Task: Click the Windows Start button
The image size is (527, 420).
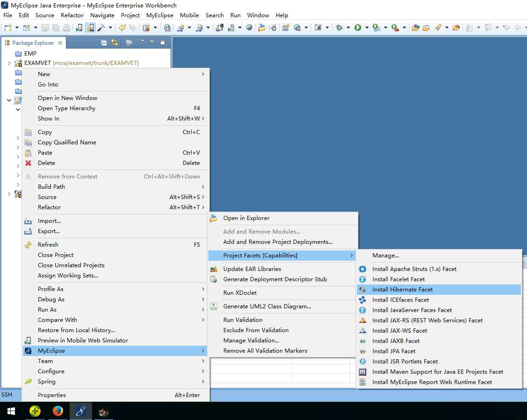Action: [x=11, y=411]
